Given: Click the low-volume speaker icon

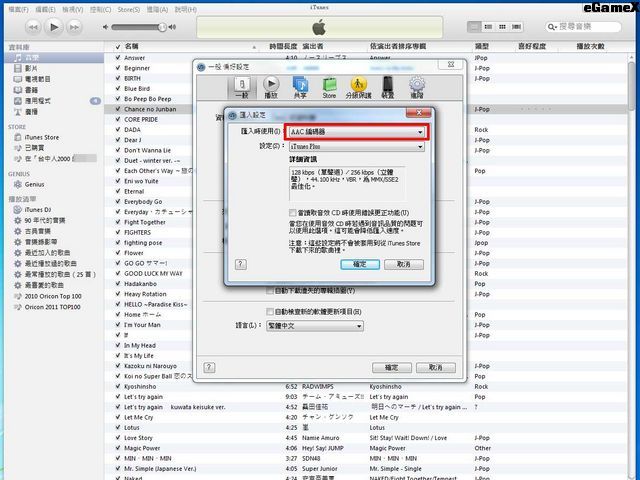Looking at the screenshot, I should click(105, 27).
